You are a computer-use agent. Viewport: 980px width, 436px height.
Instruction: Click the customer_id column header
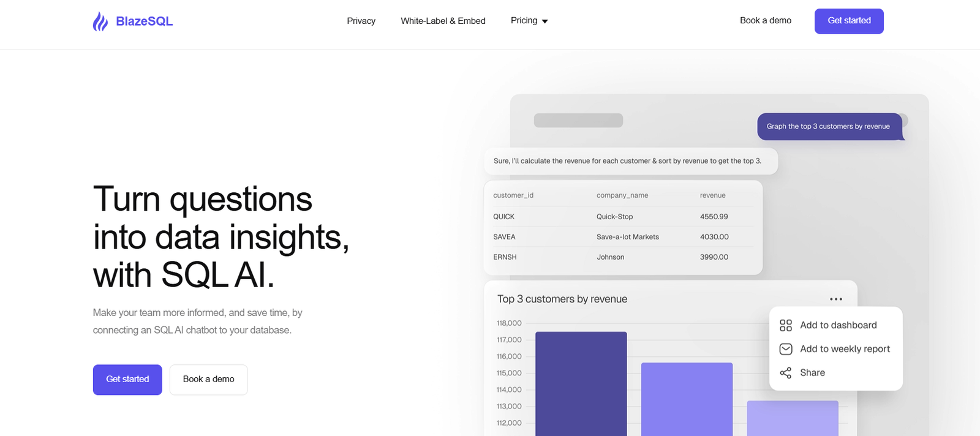(x=513, y=195)
